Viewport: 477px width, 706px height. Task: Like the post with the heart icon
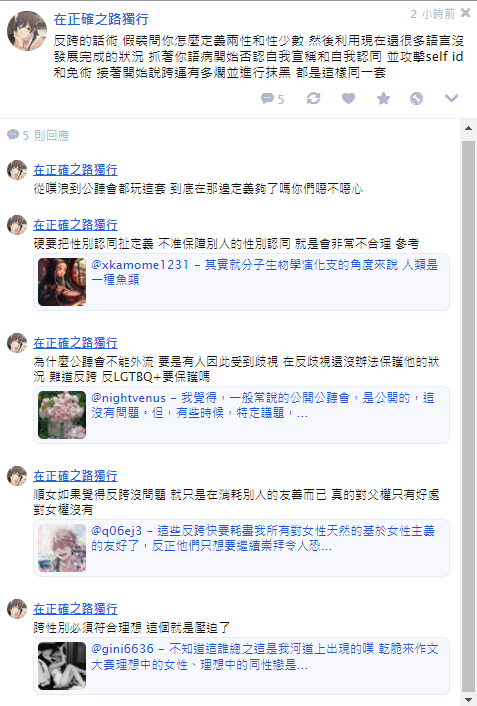pyautogui.click(x=348, y=98)
